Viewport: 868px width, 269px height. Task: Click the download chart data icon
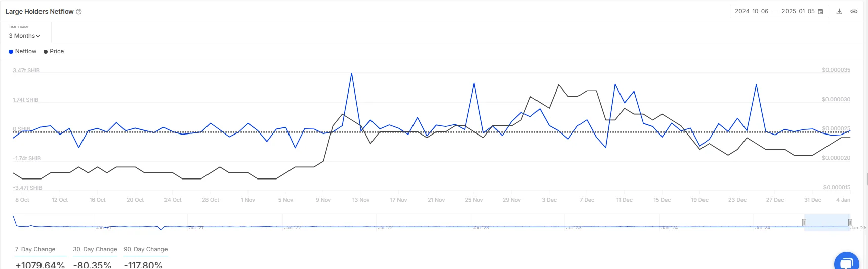coord(839,11)
